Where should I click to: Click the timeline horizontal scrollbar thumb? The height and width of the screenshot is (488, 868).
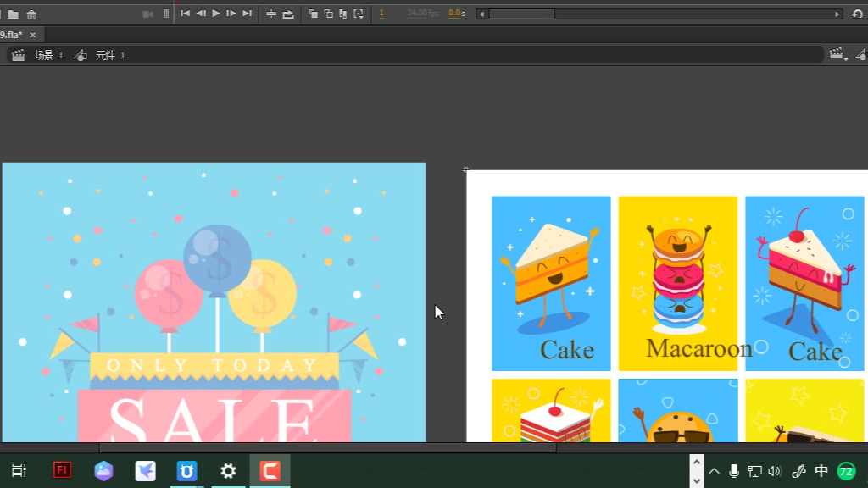521,14
